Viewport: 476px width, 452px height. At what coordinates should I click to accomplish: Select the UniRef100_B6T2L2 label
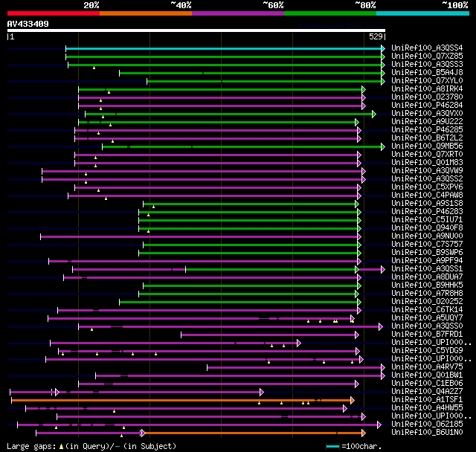[427, 138]
